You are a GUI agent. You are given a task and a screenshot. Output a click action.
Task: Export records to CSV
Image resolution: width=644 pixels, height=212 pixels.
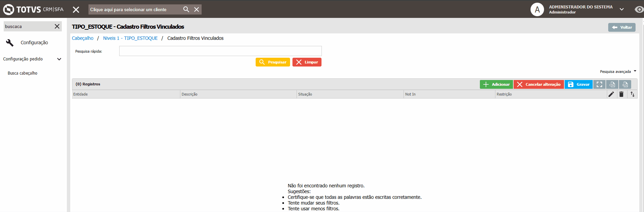coord(612,84)
